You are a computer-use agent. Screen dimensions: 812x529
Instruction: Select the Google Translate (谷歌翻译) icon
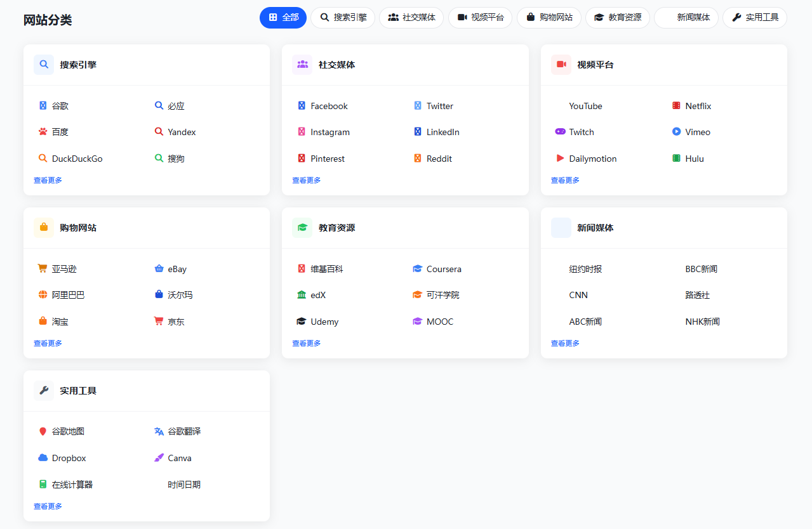click(x=159, y=431)
